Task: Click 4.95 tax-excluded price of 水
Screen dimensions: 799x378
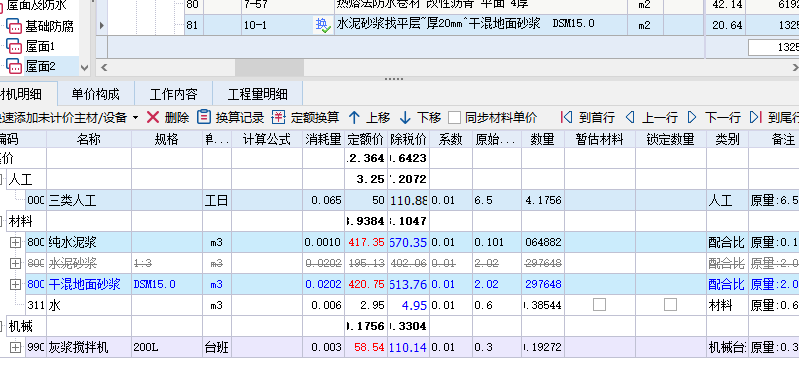Action: pos(408,305)
